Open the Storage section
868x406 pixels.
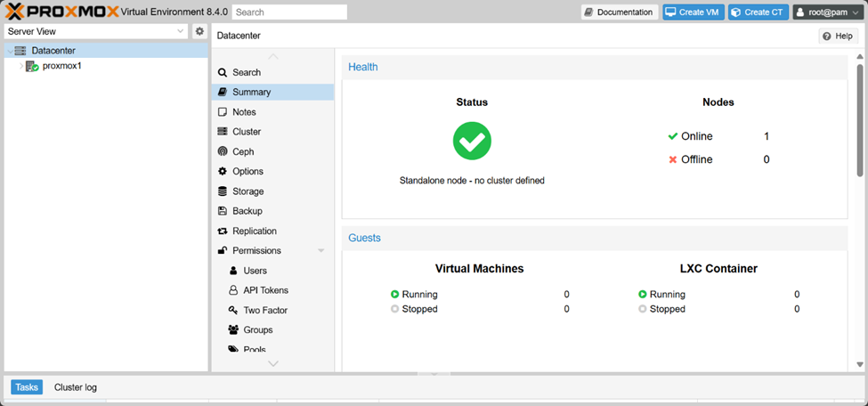[x=247, y=191]
